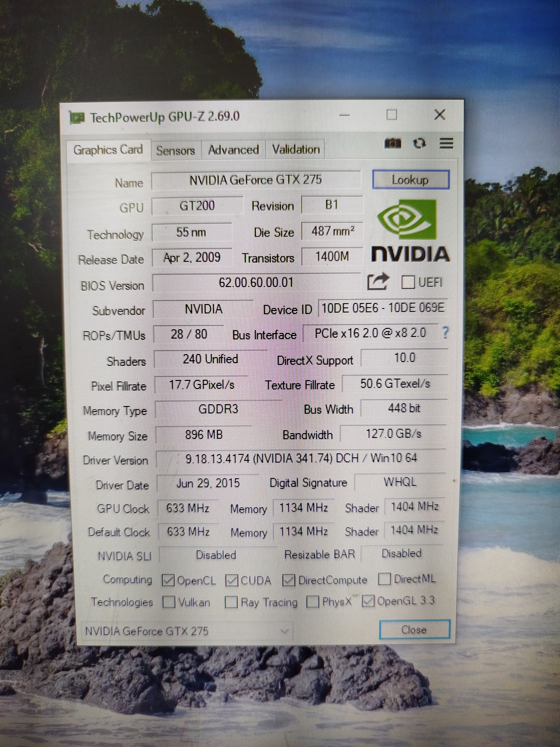
Task: Switch to the Sensors tab
Action: [x=176, y=151]
